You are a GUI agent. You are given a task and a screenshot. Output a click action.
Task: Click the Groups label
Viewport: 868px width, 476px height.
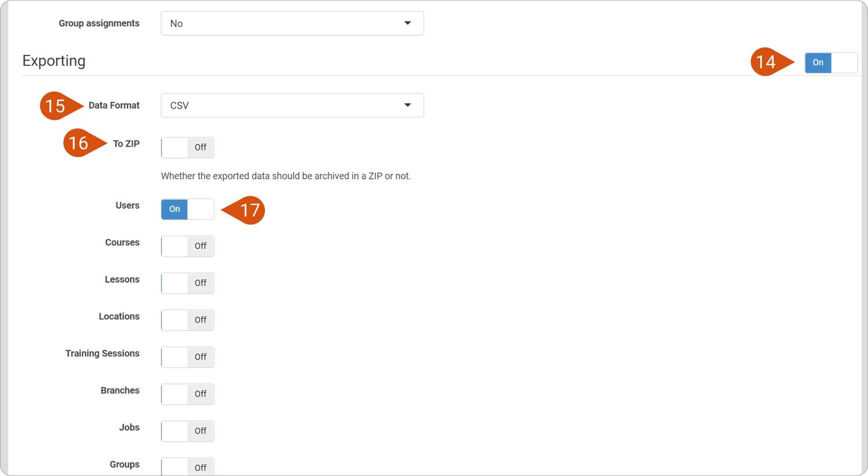coord(124,465)
